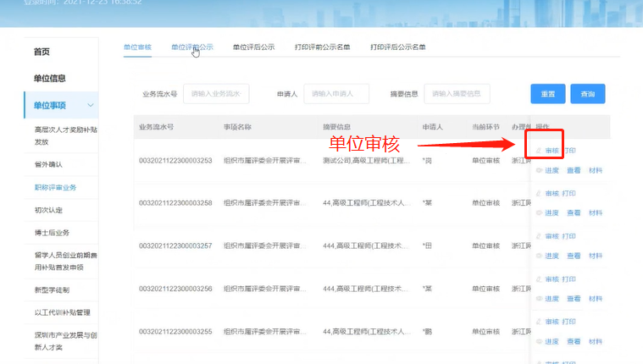The width and height of the screenshot is (643, 364).
Task: Click the 业务流水号 input field
Action: (216, 93)
